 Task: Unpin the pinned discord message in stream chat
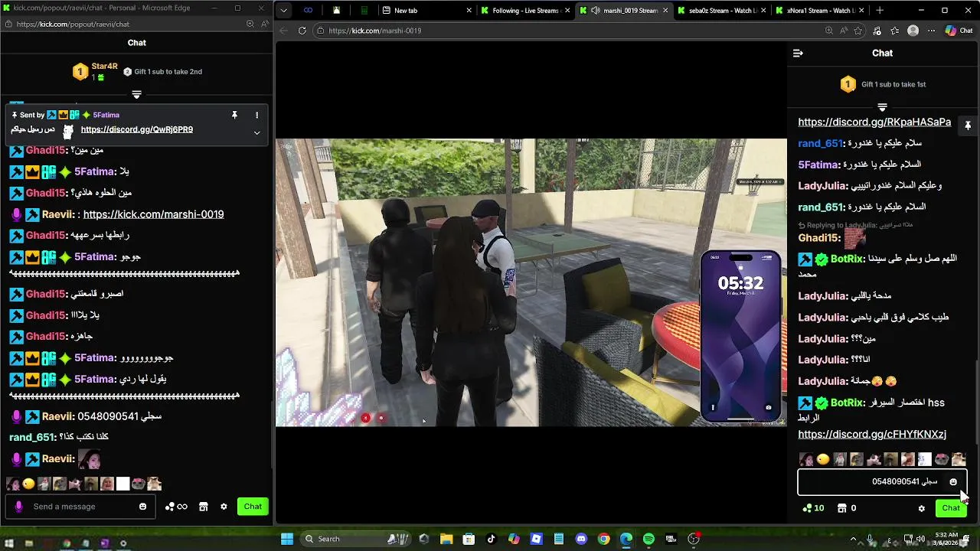[x=968, y=125]
